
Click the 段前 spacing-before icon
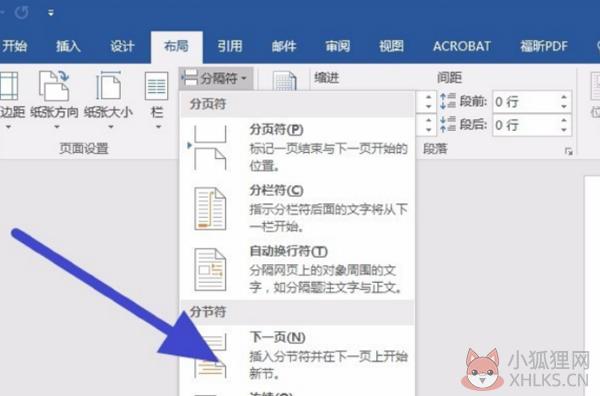(447, 101)
